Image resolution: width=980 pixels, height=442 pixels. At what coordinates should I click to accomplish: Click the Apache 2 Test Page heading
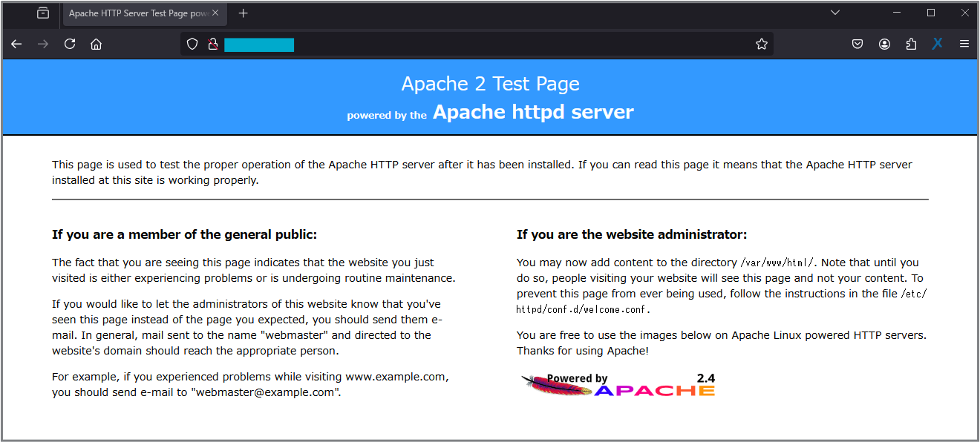tap(490, 84)
